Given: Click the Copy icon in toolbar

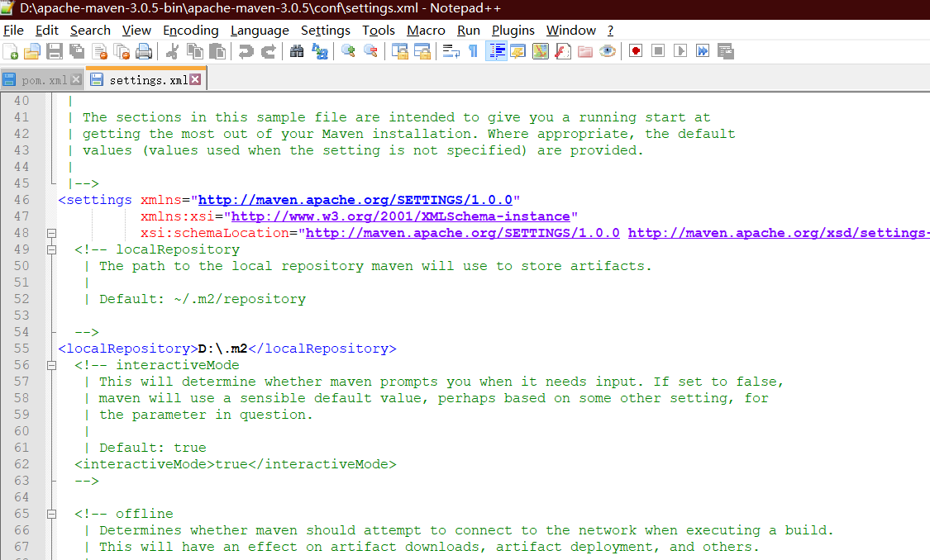Looking at the screenshot, I should (195, 51).
